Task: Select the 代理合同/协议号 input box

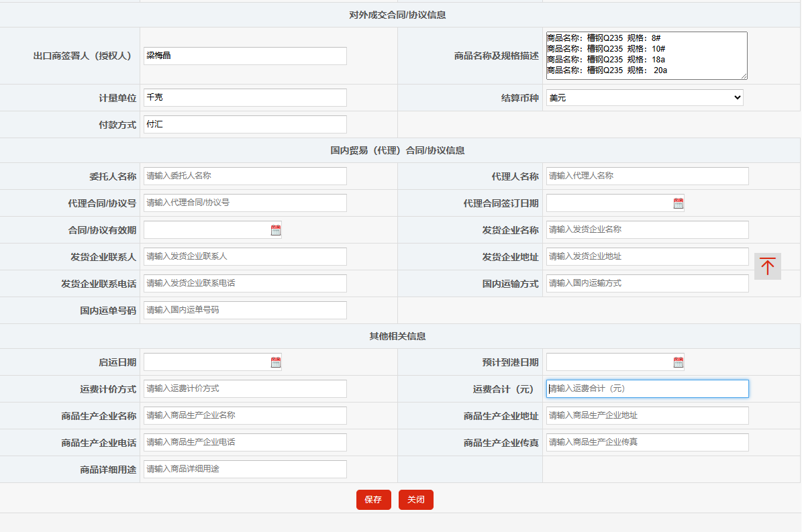Action: pos(245,203)
